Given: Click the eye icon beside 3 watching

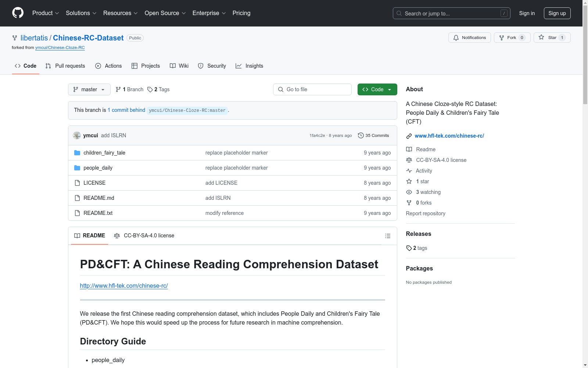Looking at the screenshot, I should (409, 192).
